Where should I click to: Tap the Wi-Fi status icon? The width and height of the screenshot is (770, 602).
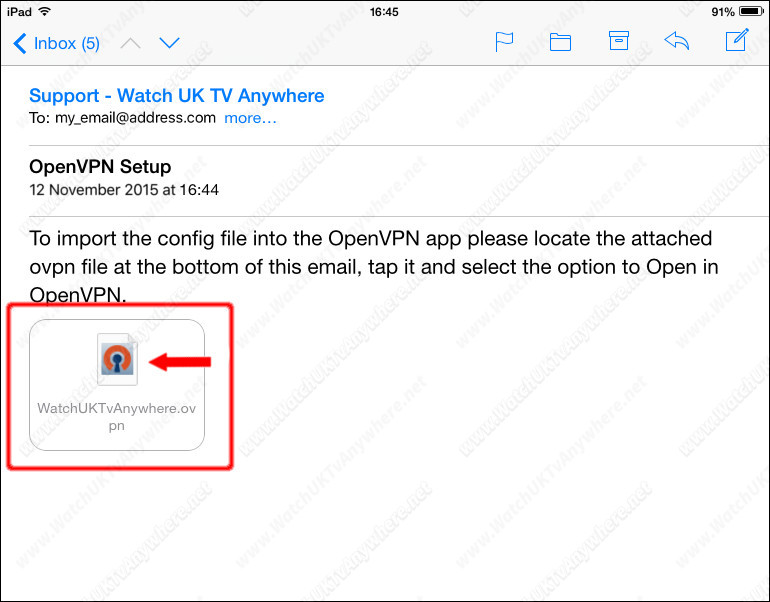point(45,11)
